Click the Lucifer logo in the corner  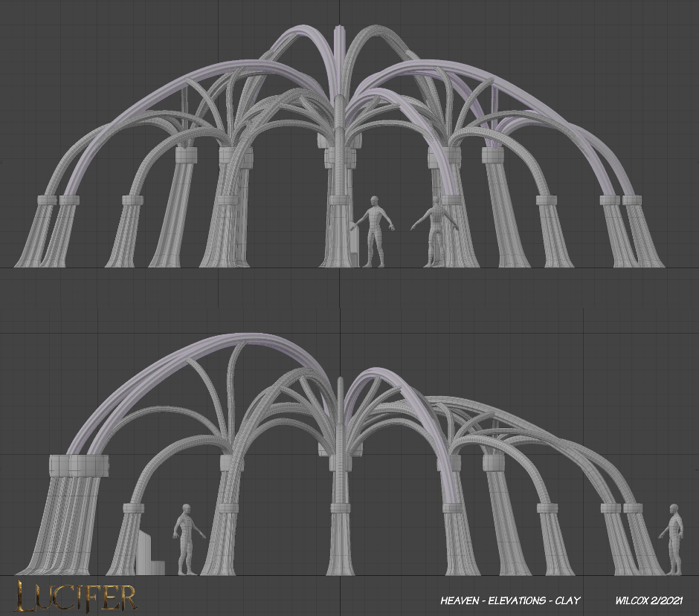pos(76,595)
